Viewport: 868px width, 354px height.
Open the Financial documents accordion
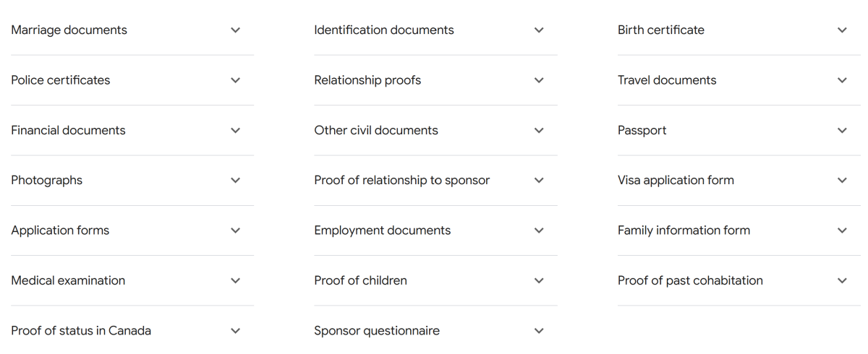click(132, 130)
